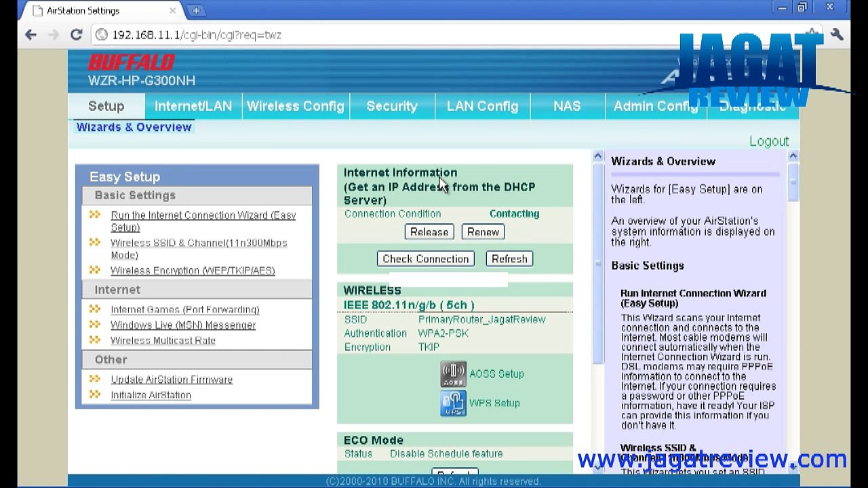Viewport: 868px width, 488px height.
Task: Click the WPS Setup button icon
Action: 453,403
